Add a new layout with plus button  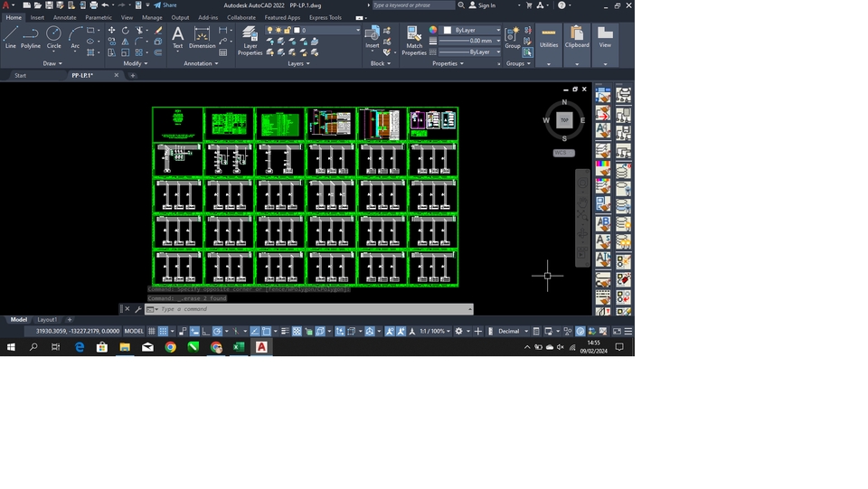click(x=70, y=320)
